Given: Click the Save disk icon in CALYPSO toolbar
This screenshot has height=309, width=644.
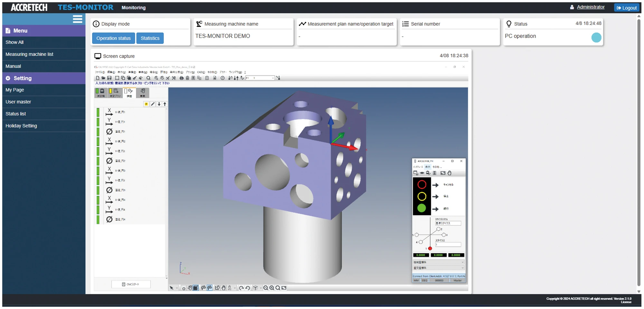Looking at the screenshot, I should pyautogui.click(x=109, y=78).
